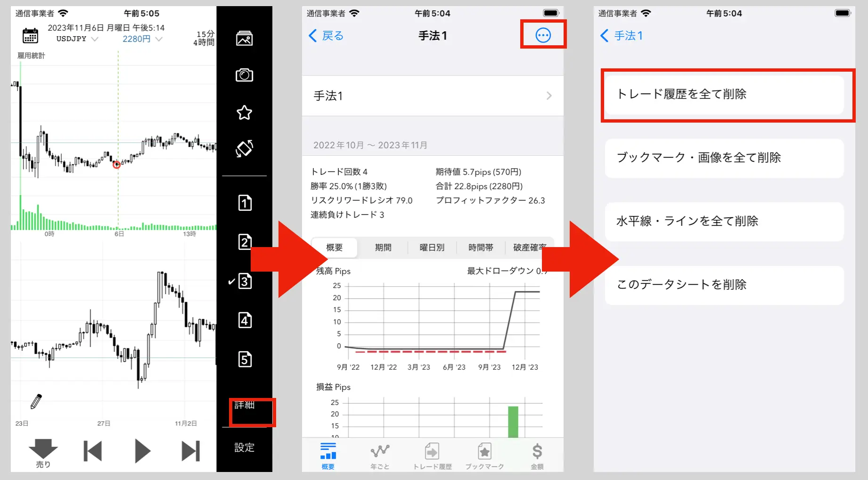Expand the 2280円 balance dropdown
The height and width of the screenshot is (480, 868).
142,39
